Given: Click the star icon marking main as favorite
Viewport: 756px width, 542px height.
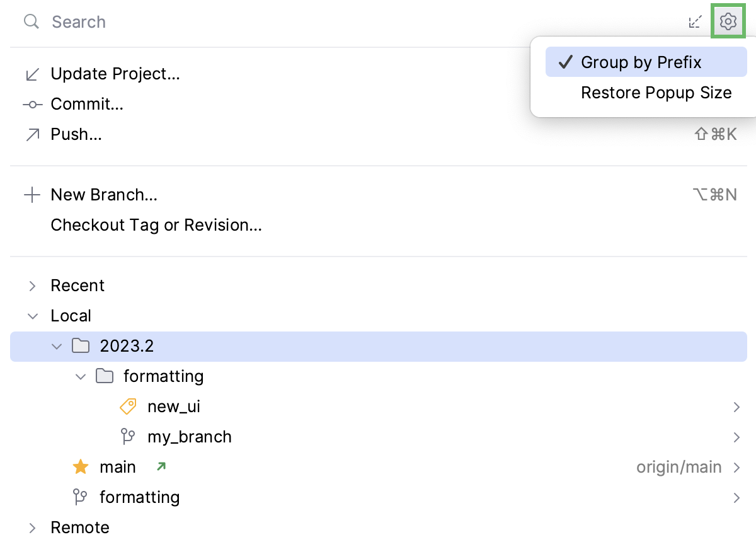Looking at the screenshot, I should point(80,466).
